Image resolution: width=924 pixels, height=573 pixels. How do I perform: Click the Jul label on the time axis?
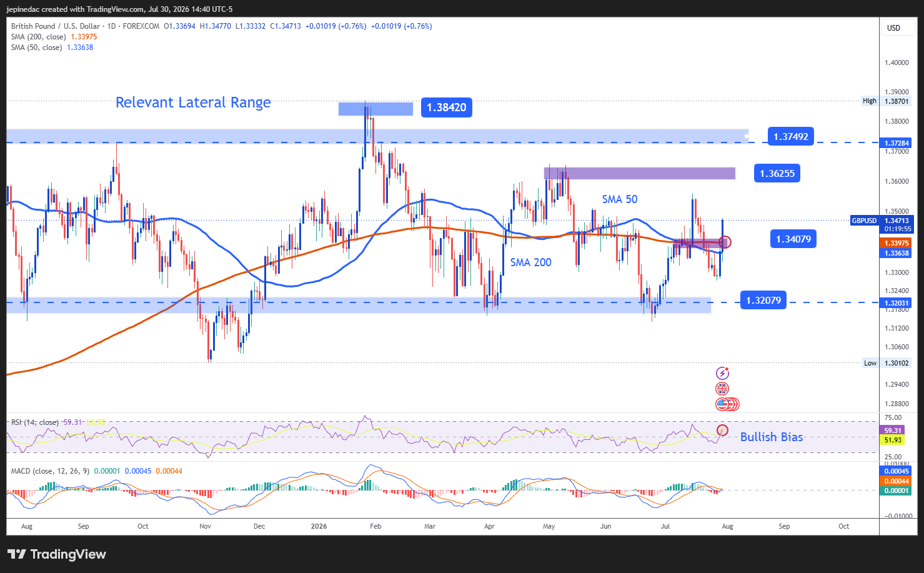[x=665, y=526]
